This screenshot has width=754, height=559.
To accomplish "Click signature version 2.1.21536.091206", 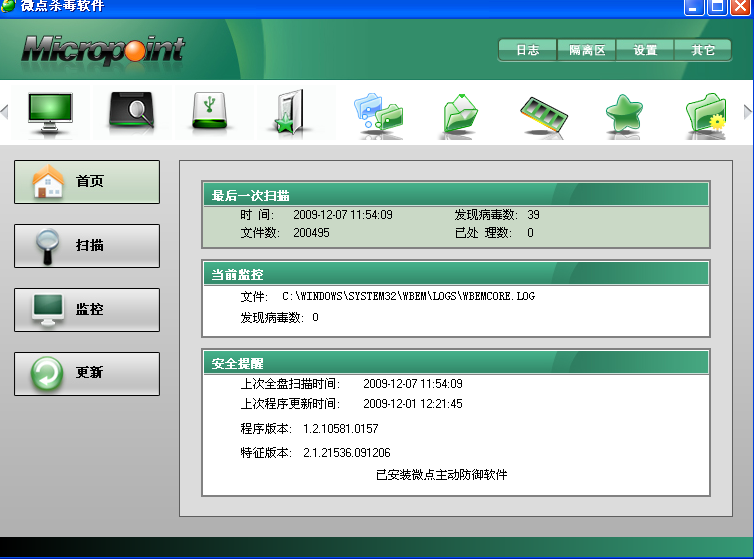I will pyautogui.click(x=347, y=453).
